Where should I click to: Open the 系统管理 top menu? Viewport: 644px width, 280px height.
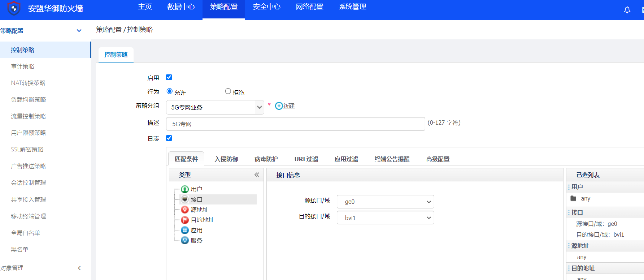352,7
